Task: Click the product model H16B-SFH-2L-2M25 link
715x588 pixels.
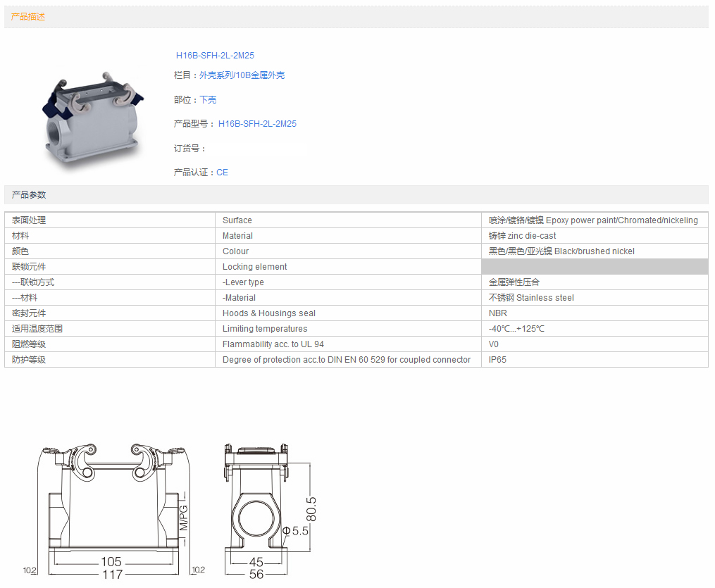Action: pyautogui.click(x=257, y=124)
